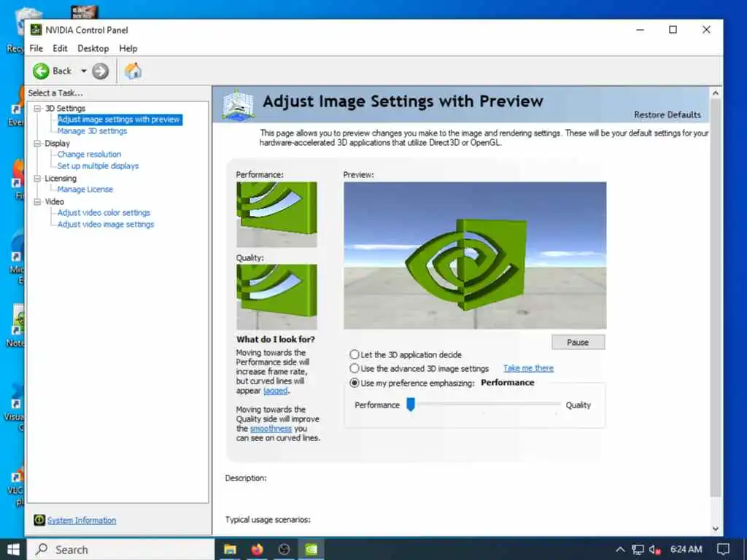This screenshot has width=747, height=560.
Task: Open the System Information link
Action: click(82, 521)
